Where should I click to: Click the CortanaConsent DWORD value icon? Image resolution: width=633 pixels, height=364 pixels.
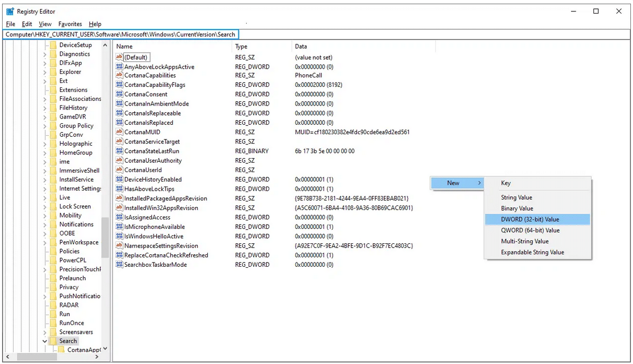coord(119,94)
